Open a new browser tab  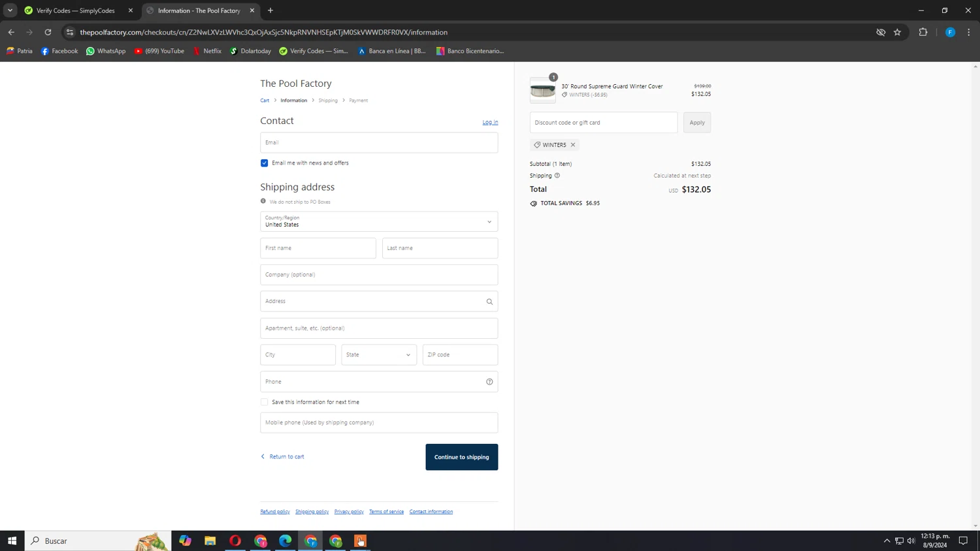270,10
